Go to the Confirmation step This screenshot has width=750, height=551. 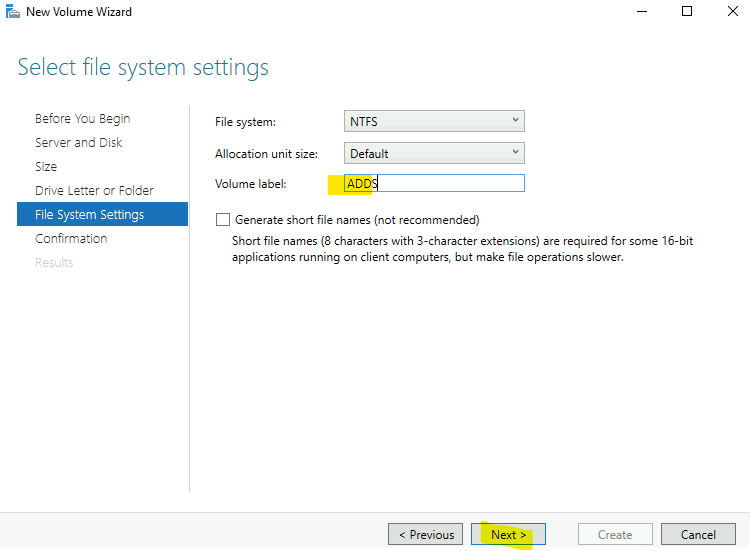pyautogui.click(x=71, y=238)
